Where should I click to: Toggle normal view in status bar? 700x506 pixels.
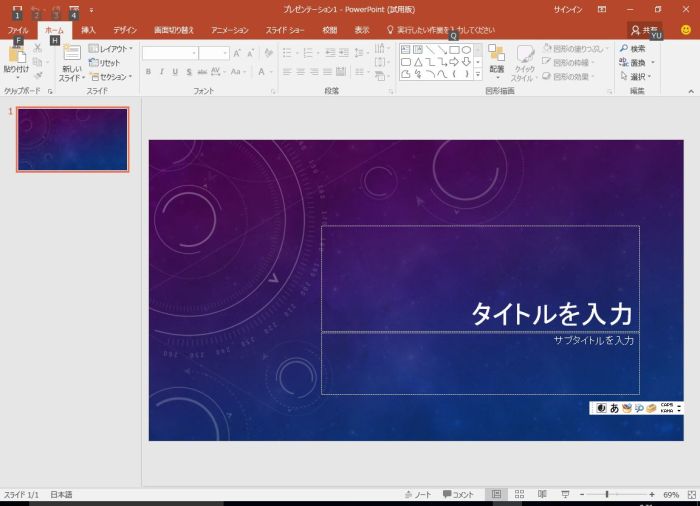pyautogui.click(x=496, y=494)
